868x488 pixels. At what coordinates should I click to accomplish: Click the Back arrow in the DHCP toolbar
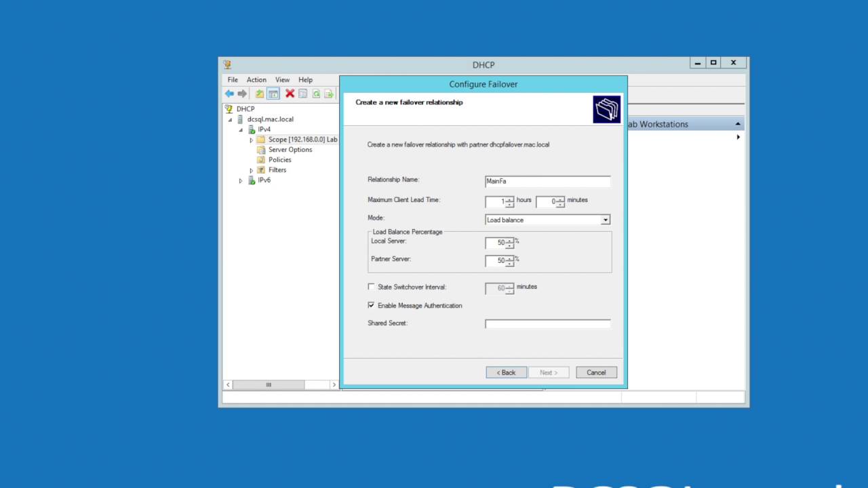(229, 94)
